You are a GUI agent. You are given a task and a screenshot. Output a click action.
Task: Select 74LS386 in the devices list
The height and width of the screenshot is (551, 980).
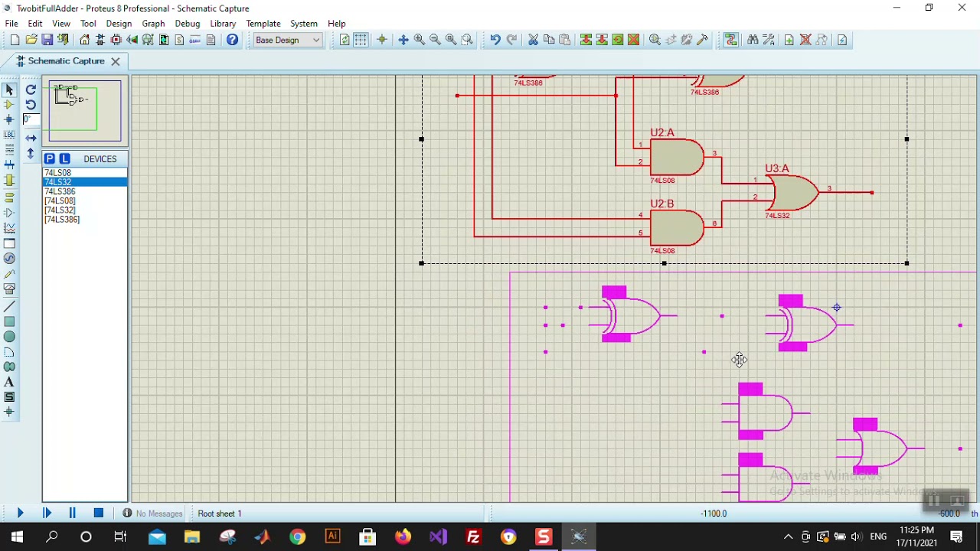pos(85,191)
